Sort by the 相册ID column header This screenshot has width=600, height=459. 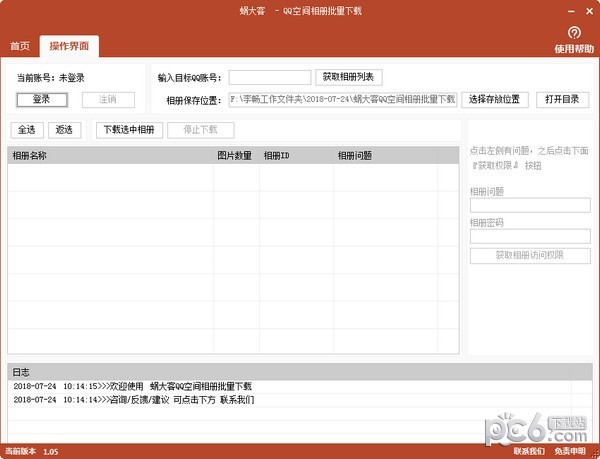point(296,156)
